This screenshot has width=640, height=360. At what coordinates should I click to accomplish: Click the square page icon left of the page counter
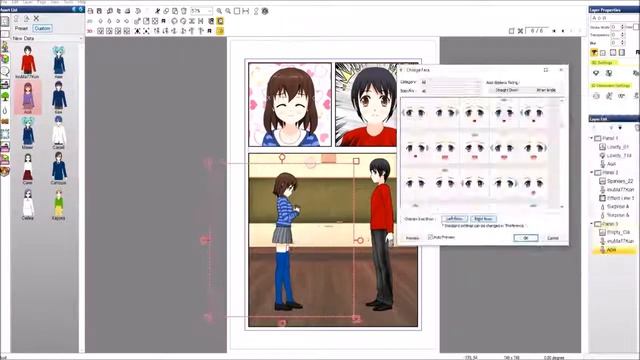[511, 31]
